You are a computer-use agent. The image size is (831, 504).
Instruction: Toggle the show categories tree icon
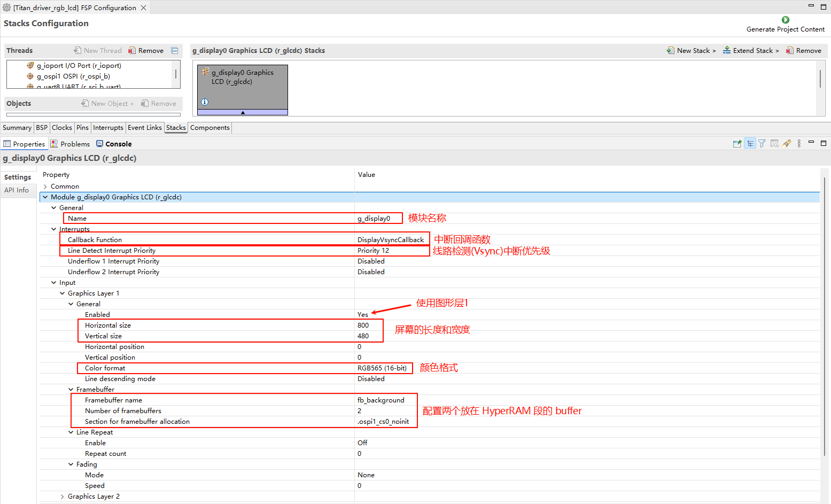750,144
